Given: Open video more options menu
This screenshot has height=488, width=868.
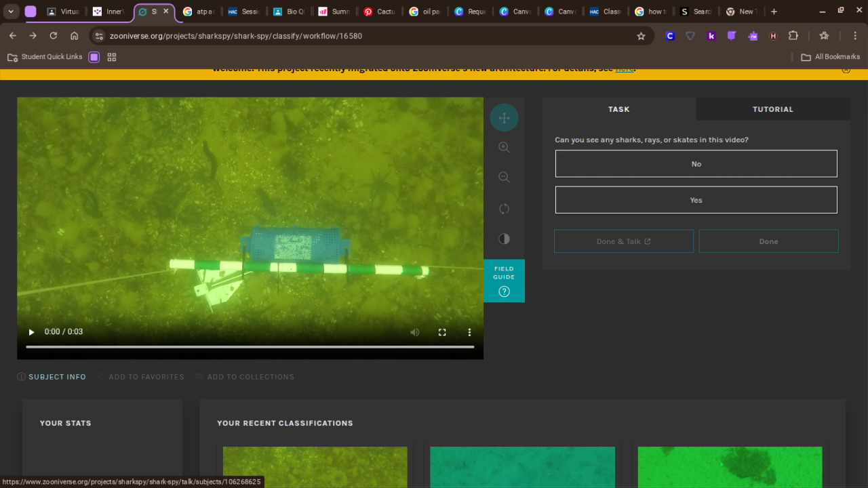Looking at the screenshot, I should click(469, 332).
